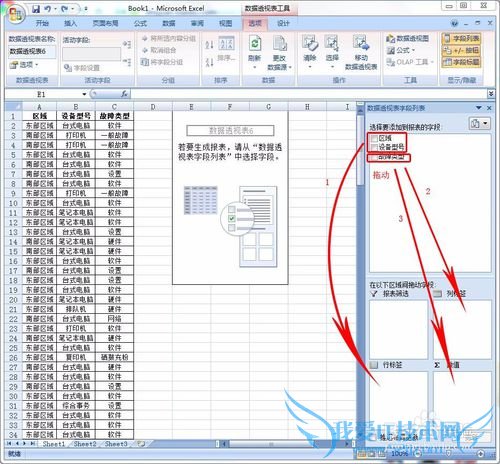500x464 pixels.
Task: Open the Undo history dropdown arrow
Action: click(56, 9)
